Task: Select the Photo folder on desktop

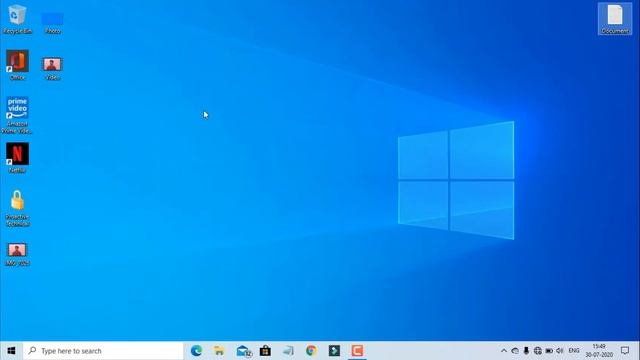Action: pos(52,22)
